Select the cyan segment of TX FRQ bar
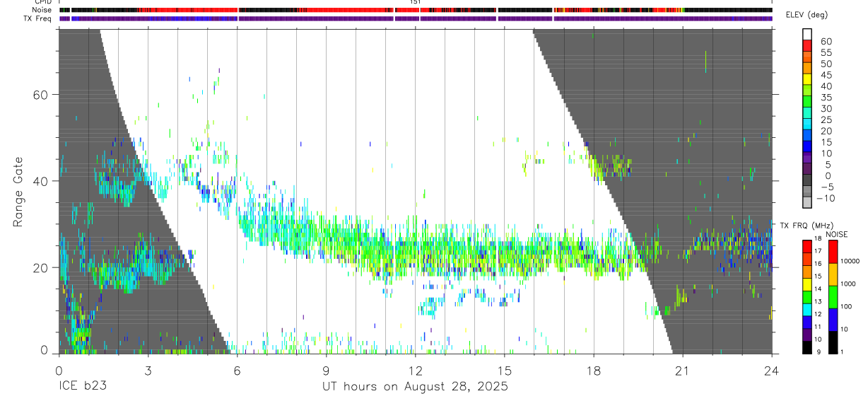The height and width of the screenshot is (401, 868). (807, 310)
